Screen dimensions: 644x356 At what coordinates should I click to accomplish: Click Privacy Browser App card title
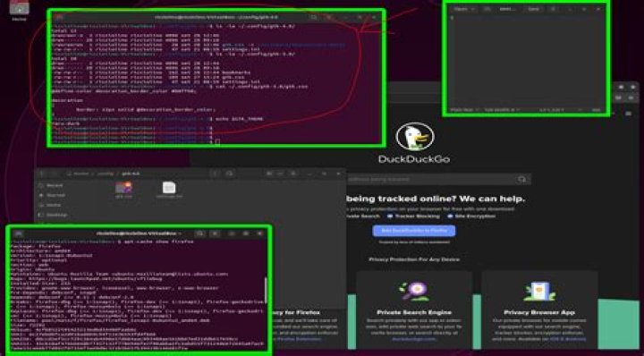click(x=539, y=312)
